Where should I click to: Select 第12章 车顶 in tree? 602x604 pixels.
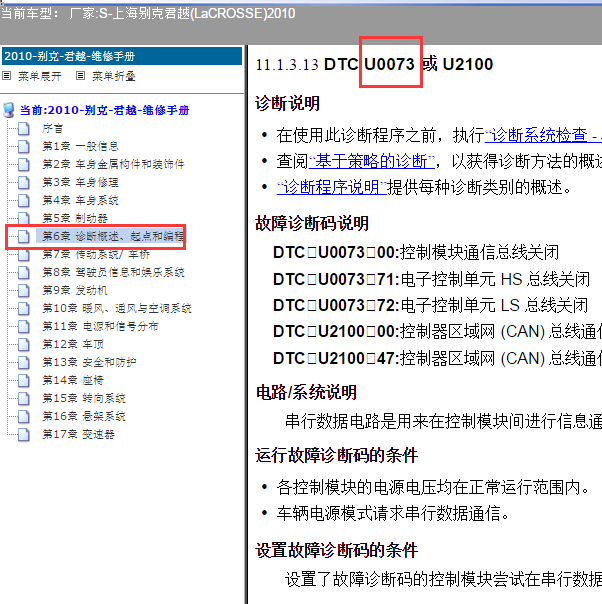click(73, 344)
